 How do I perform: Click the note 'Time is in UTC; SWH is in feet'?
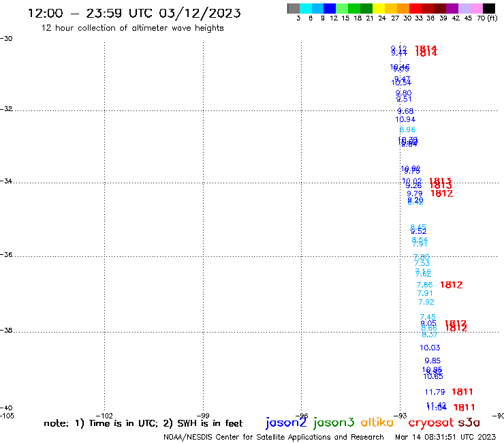click(143, 423)
